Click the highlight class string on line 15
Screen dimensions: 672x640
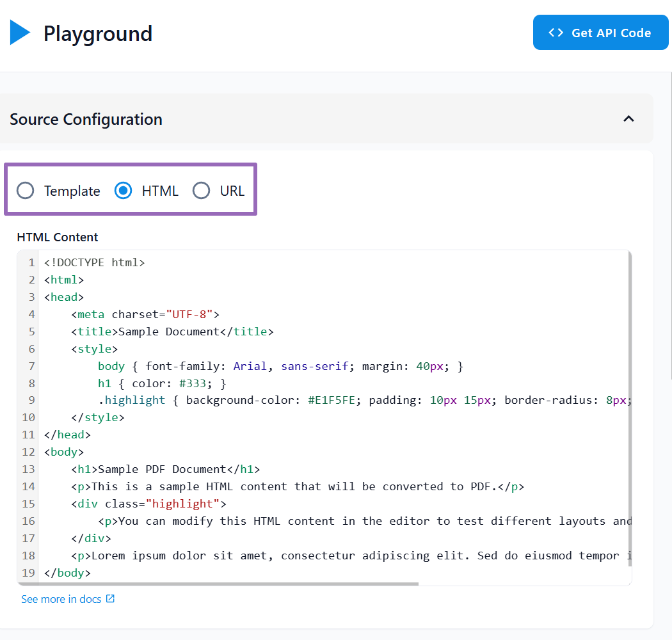[184, 503]
